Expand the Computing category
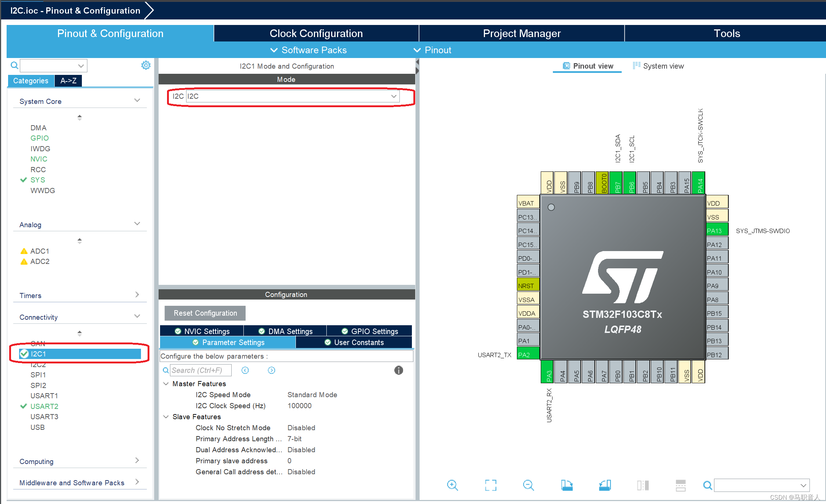 pyautogui.click(x=137, y=461)
